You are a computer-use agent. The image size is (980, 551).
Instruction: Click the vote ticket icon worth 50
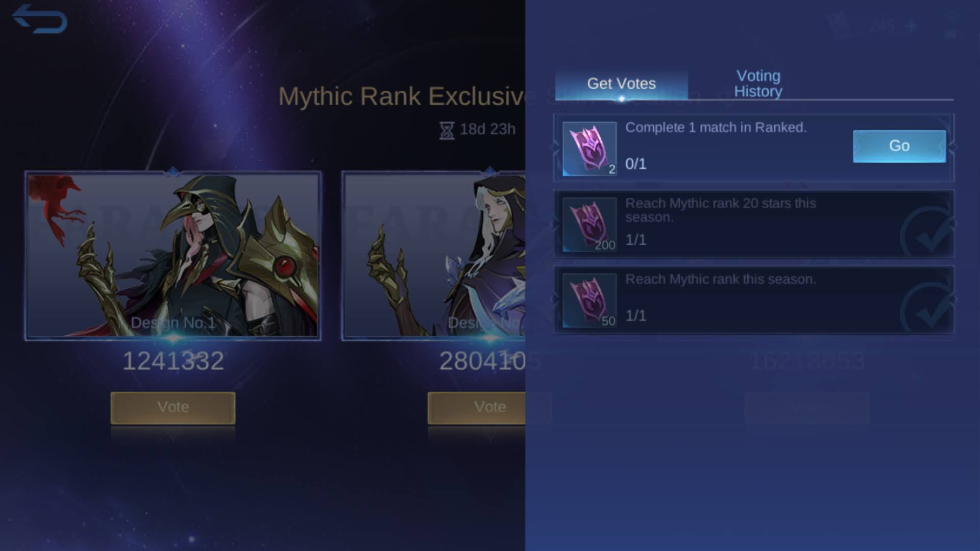tap(590, 300)
